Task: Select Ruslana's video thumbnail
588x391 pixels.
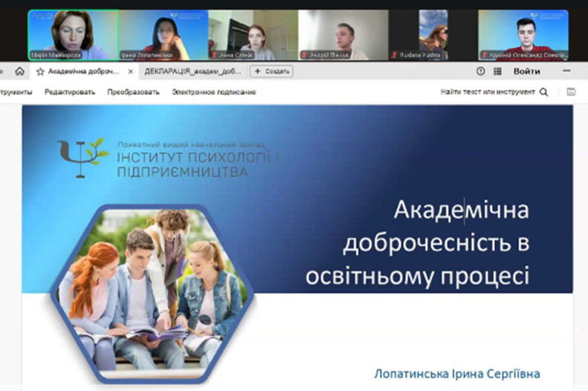Action: (433, 34)
